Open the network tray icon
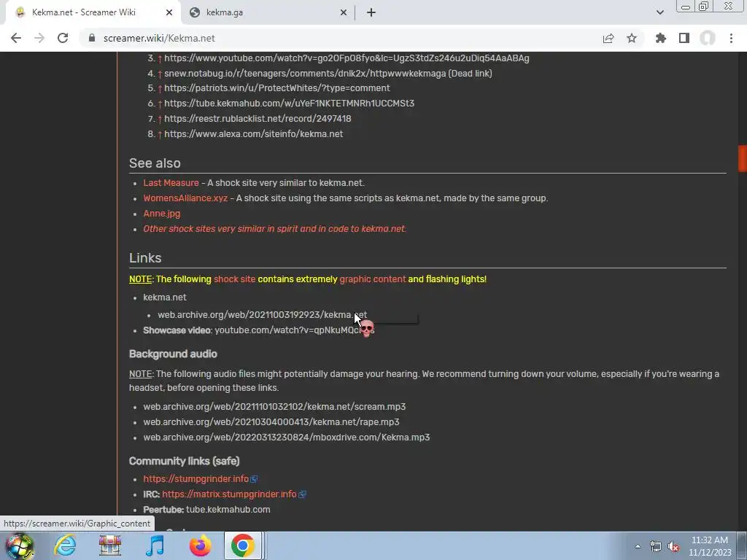Image resolution: width=747 pixels, height=560 pixels. 656,546
